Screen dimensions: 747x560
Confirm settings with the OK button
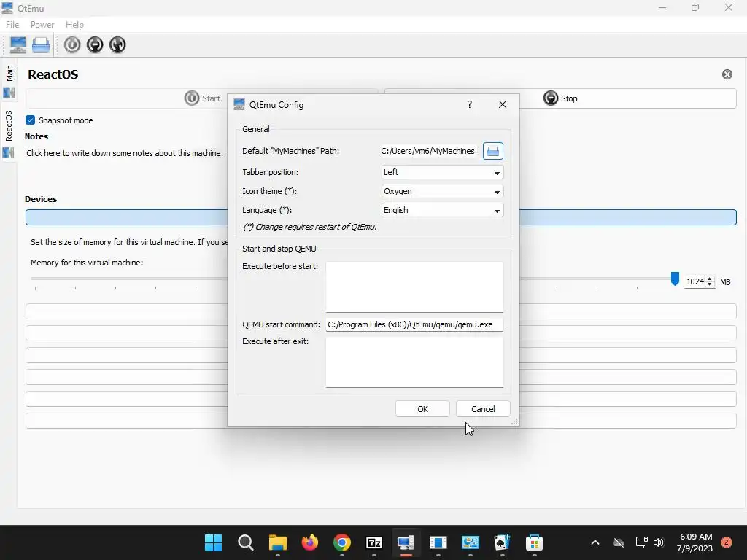(x=422, y=409)
